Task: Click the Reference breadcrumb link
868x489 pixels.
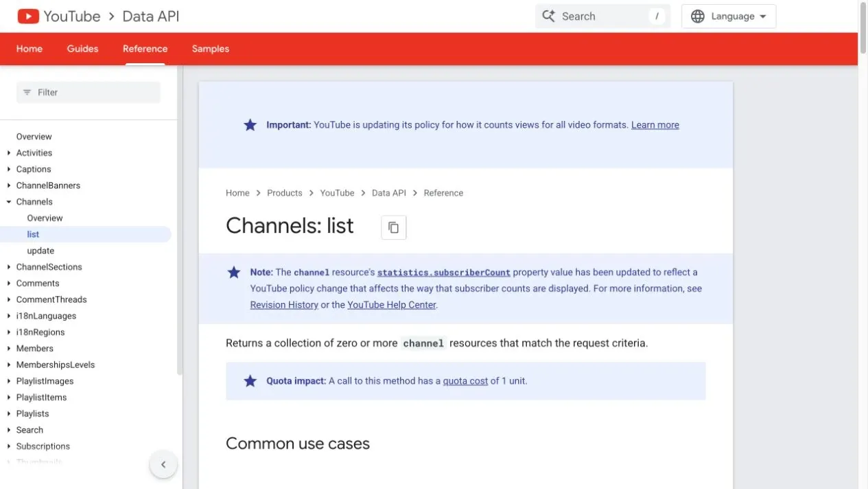Action: (443, 193)
